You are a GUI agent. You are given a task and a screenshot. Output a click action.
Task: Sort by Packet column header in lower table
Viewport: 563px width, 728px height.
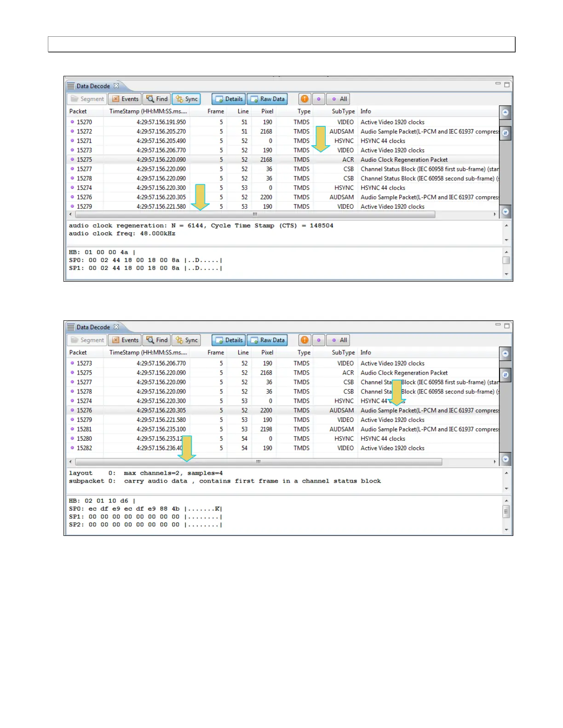78,353
